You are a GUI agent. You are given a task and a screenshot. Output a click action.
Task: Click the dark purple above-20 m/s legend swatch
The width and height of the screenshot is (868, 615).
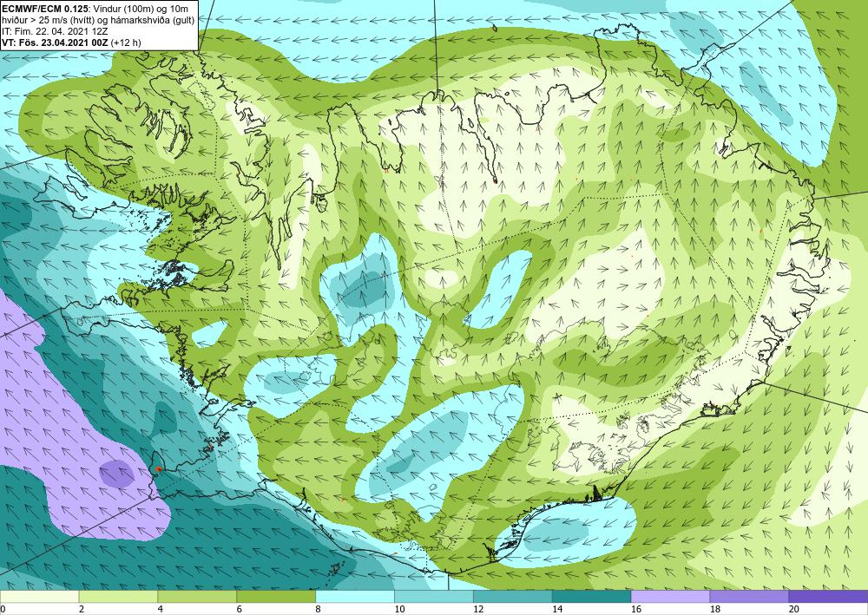pos(828,596)
